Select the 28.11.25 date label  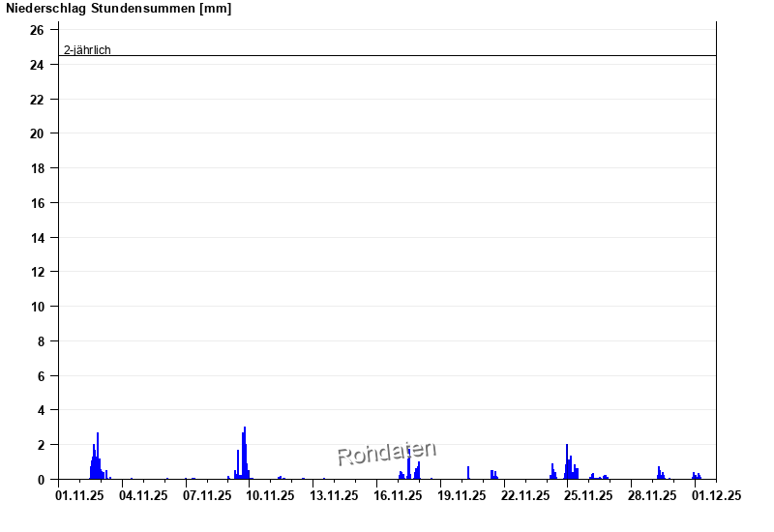point(652,496)
